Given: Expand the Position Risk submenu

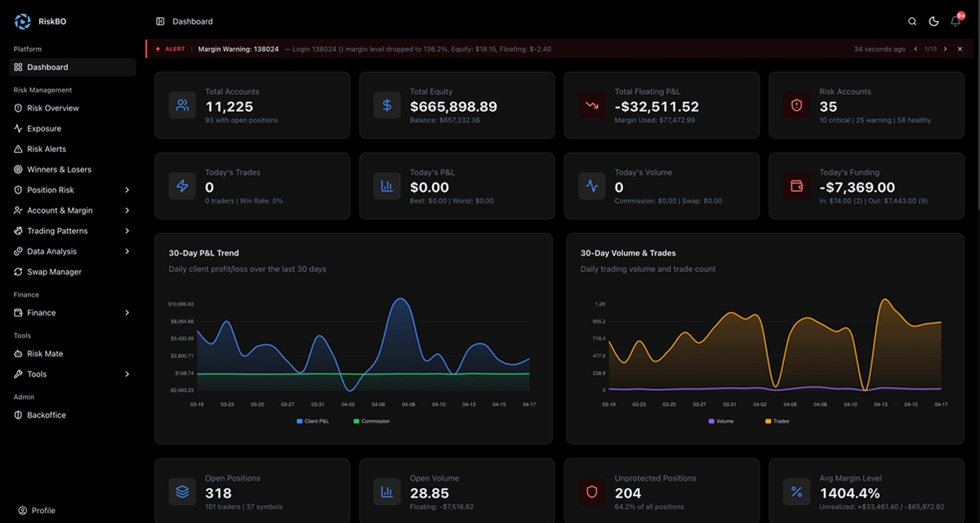Looking at the screenshot, I should tap(127, 190).
